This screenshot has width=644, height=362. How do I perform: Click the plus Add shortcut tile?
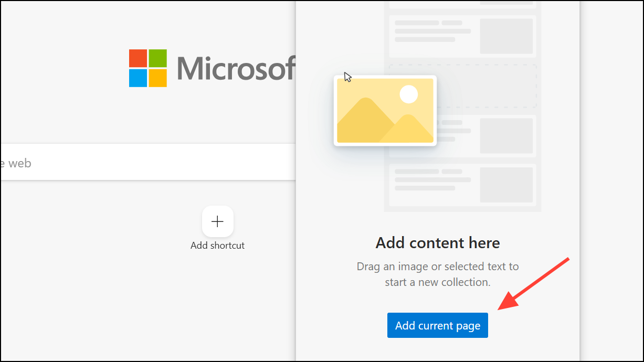[x=217, y=221]
